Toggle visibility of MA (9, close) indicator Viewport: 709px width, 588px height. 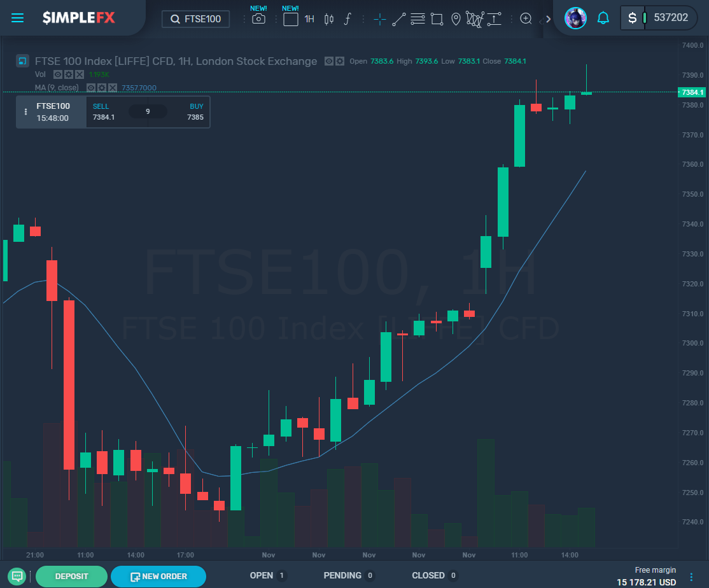[x=91, y=88]
